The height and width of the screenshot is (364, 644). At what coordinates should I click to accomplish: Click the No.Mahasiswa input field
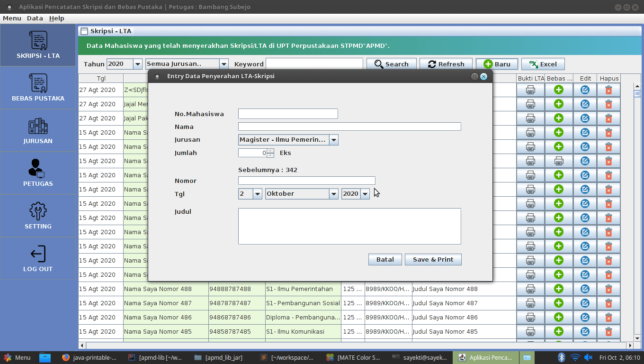point(288,114)
